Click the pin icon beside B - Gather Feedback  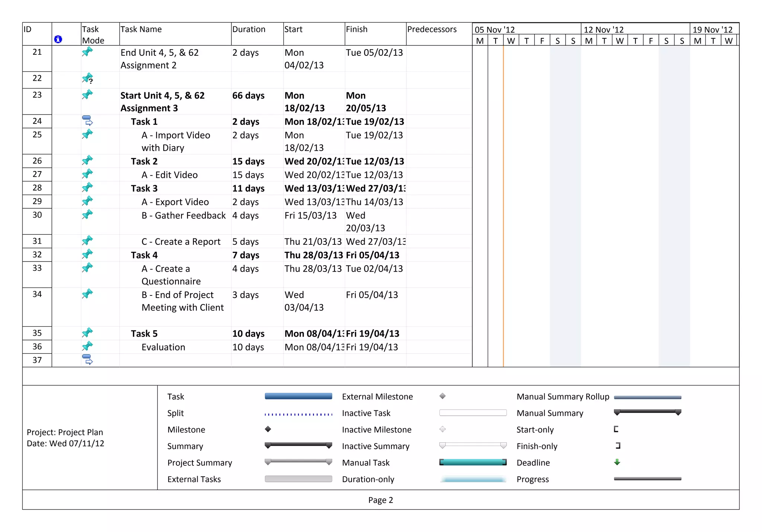click(87, 214)
